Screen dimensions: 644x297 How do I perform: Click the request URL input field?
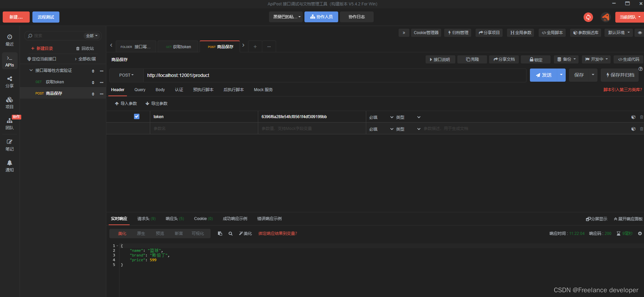(x=335, y=75)
